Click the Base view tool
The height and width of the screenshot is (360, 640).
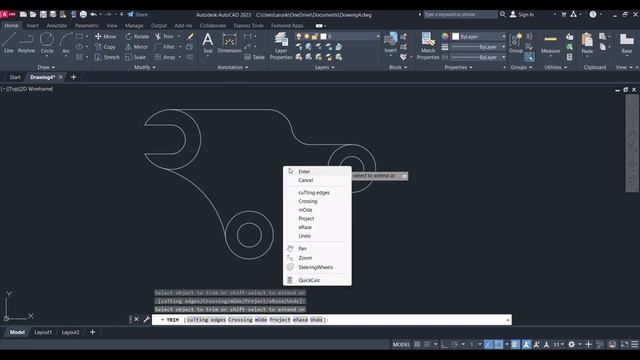(x=627, y=43)
